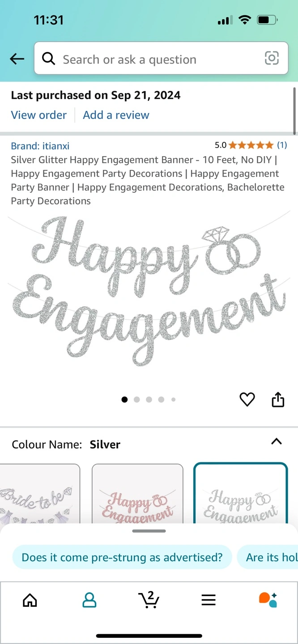
Task: Open Brand: itianxi store link
Action: tap(40, 146)
